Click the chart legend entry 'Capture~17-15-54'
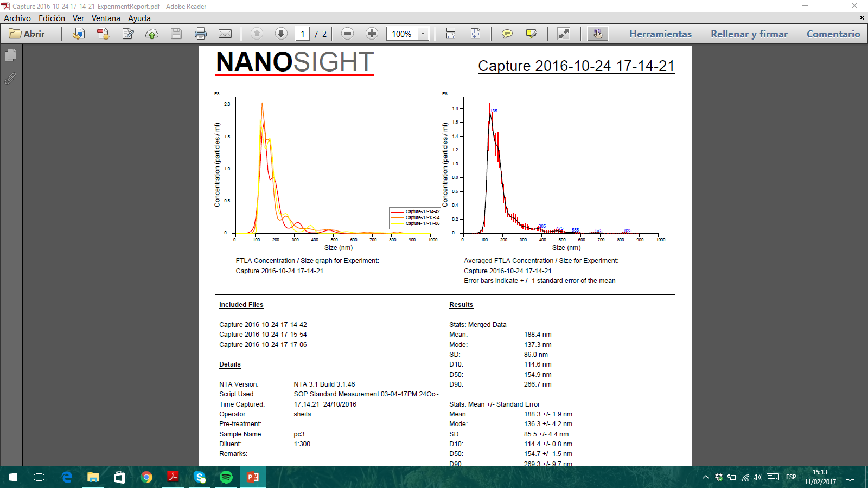The height and width of the screenshot is (488, 868). pyautogui.click(x=423, y=217)
